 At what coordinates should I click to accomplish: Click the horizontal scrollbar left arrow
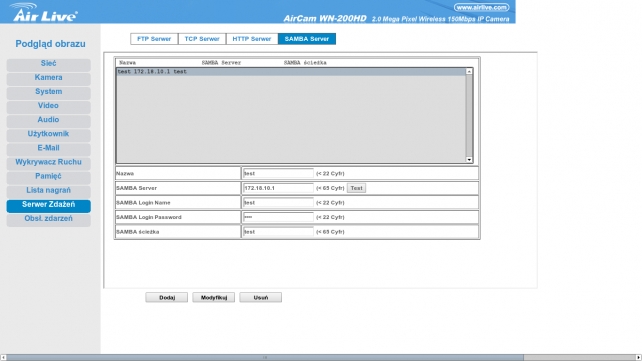pos(3,358)
